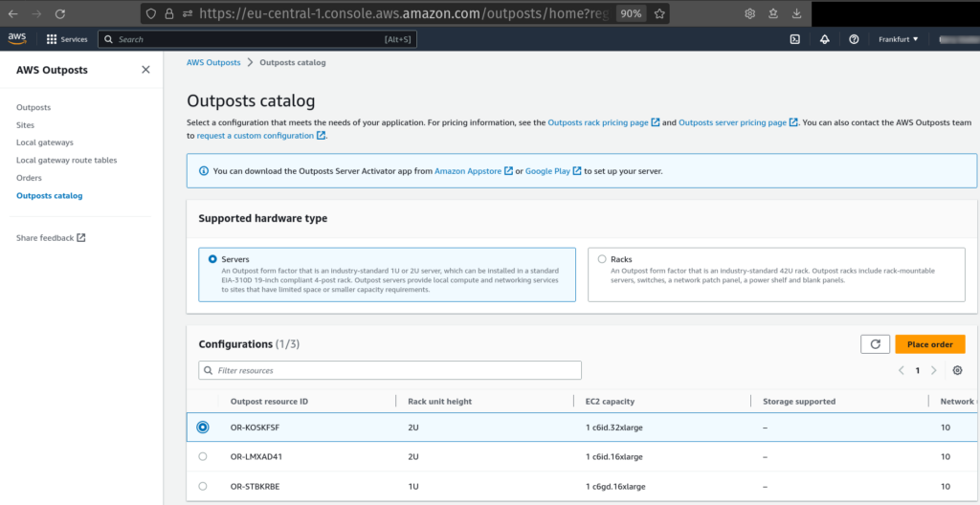Open browser downloads icon
Viewport: 980px width, 505px height.
point(797,13)
